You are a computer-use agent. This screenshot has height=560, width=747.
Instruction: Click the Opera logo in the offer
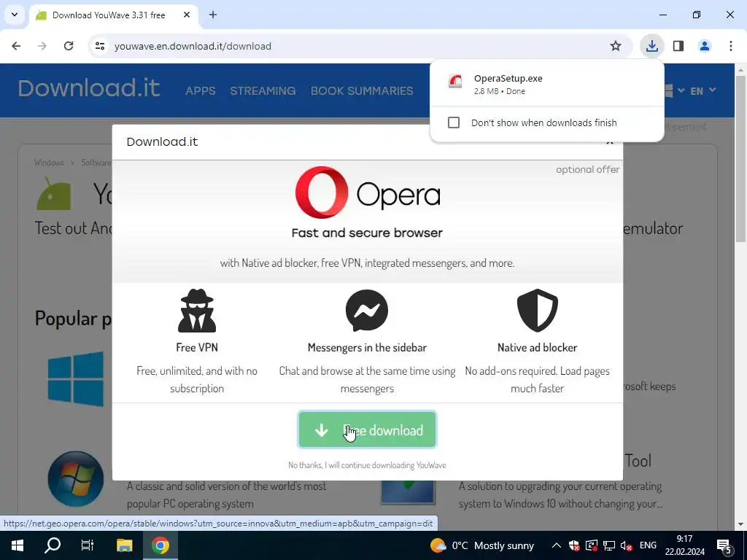point(368,192)
